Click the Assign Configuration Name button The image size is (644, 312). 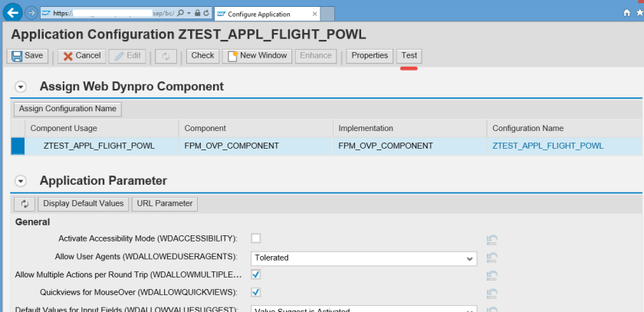click(67, 109)
